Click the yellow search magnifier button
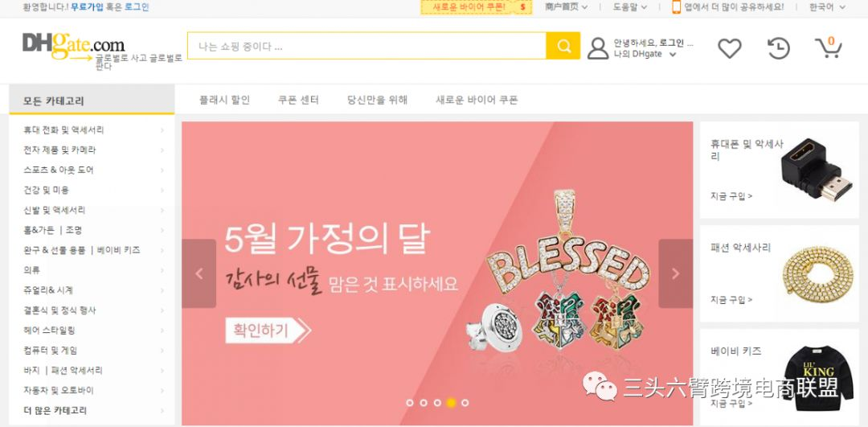The image size is (868, 427). 563,46
